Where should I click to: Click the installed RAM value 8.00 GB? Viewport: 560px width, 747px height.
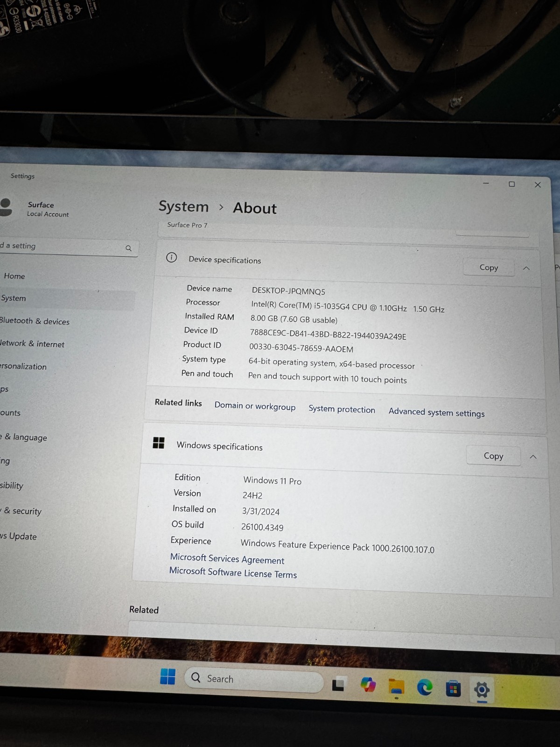click(294, 319)
